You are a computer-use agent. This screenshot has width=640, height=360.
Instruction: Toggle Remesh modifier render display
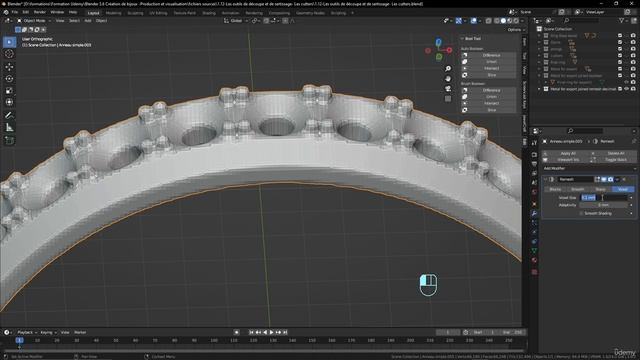coord(611,179)
